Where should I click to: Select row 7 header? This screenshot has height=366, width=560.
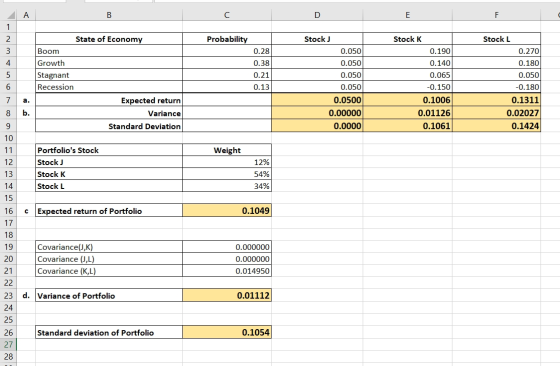pos(9,100)
